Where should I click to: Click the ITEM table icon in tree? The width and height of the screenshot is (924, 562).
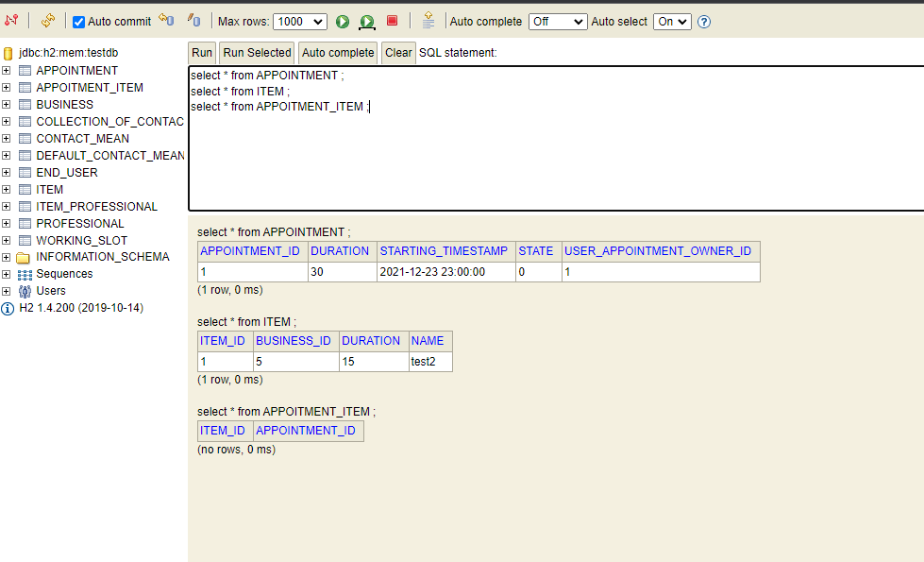pyautogui.click(x=25, y=189)
